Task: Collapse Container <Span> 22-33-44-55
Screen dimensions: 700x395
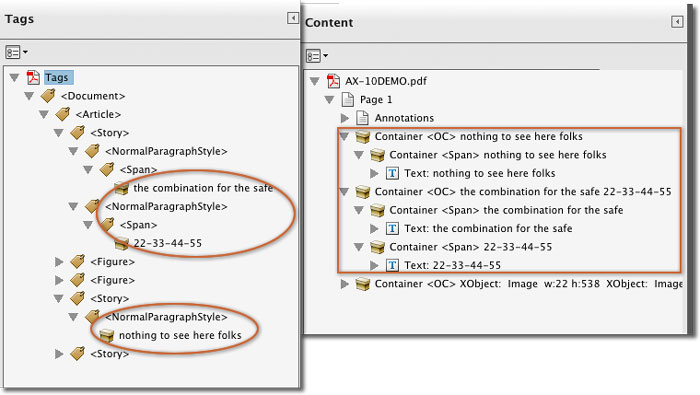Action: tap(359, 247)
